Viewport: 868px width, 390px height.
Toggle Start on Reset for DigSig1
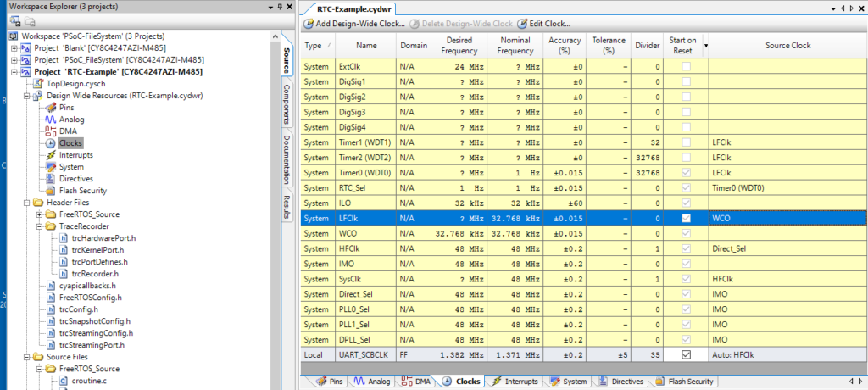tap(686, 81)
